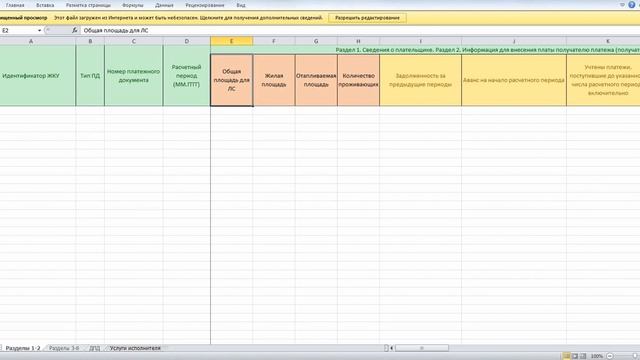Click the insert function fx icon
This screenshot has height=360, width=640.
pos(75,30)
